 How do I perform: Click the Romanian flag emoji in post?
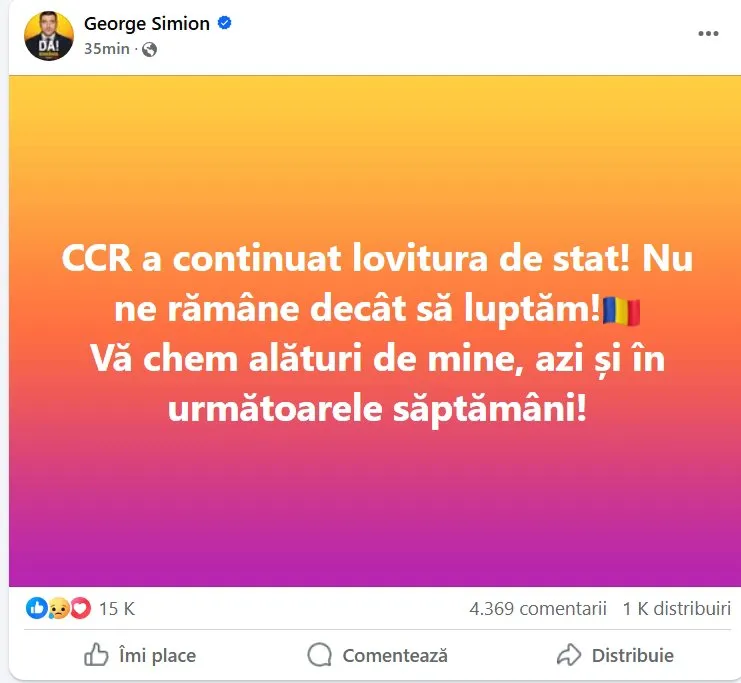pos(621,311)
